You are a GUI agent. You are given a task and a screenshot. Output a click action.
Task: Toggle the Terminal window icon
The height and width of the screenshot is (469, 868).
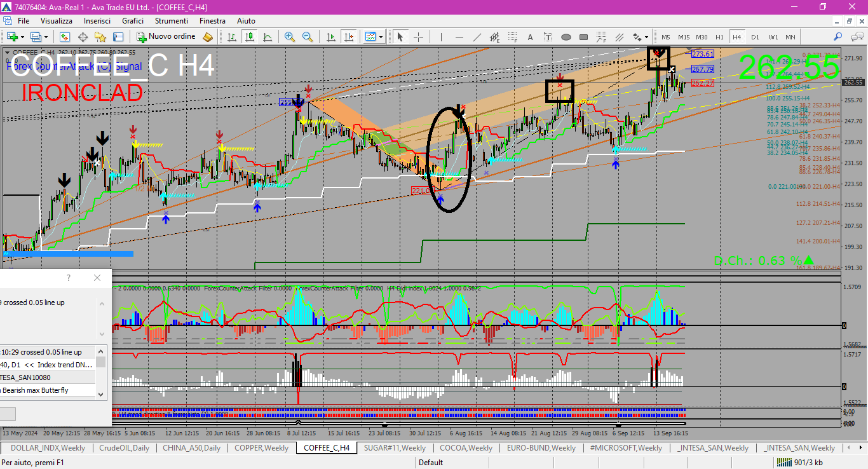(118, 37)
